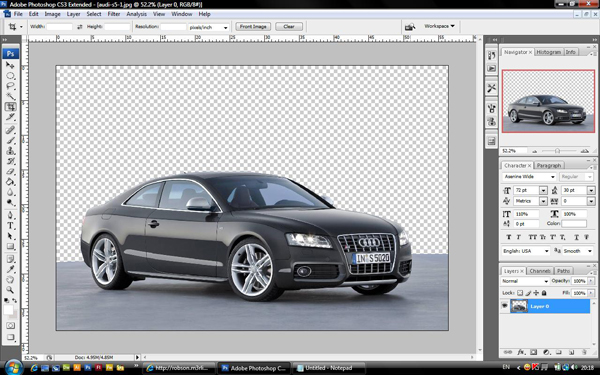This screenshot has width=600, height=375.
Task: Select the Eraser tool
Action: pos(10,171)
